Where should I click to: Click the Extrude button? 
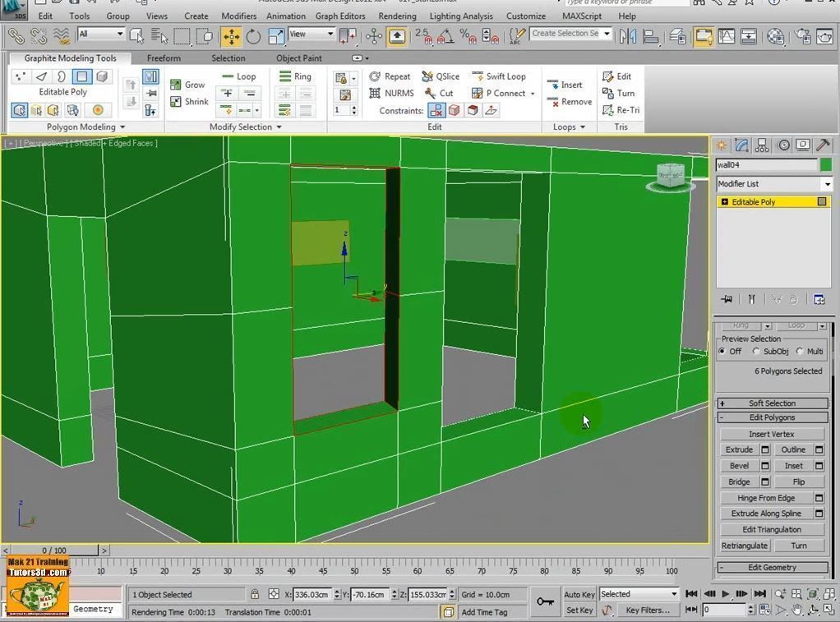(738, 449)
